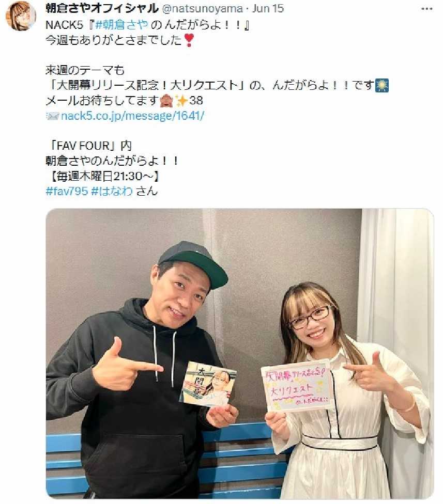Viewport: 443px width, 504px height.
Task: Open the attached studio photo
Action: coord(240,354)
